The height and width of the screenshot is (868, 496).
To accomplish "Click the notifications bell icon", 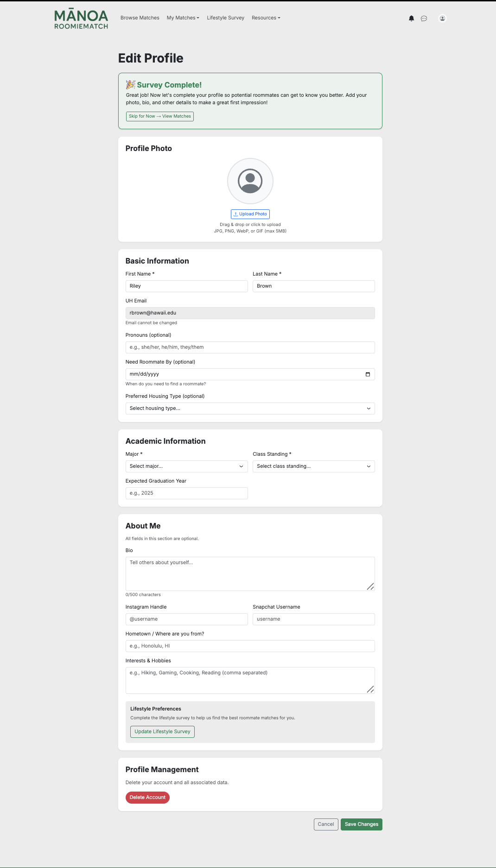I will 411,19.
